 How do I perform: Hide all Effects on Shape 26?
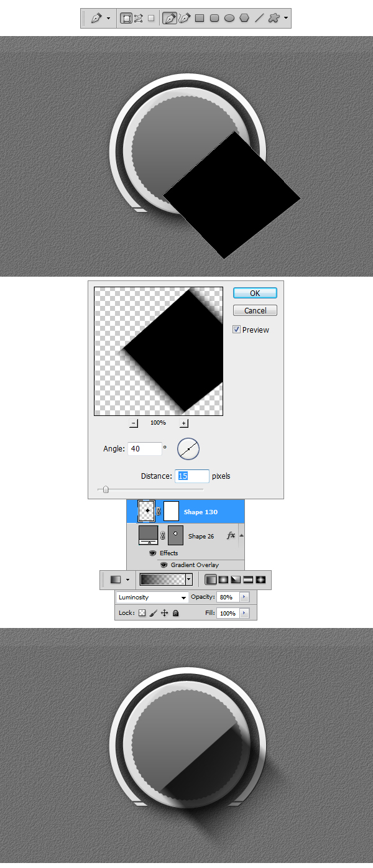(x=153, y=553)
